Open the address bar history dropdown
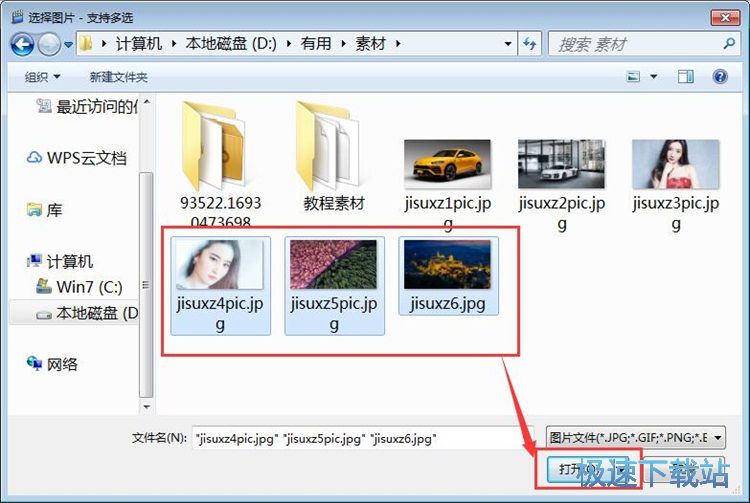 [x=508, y=44]
